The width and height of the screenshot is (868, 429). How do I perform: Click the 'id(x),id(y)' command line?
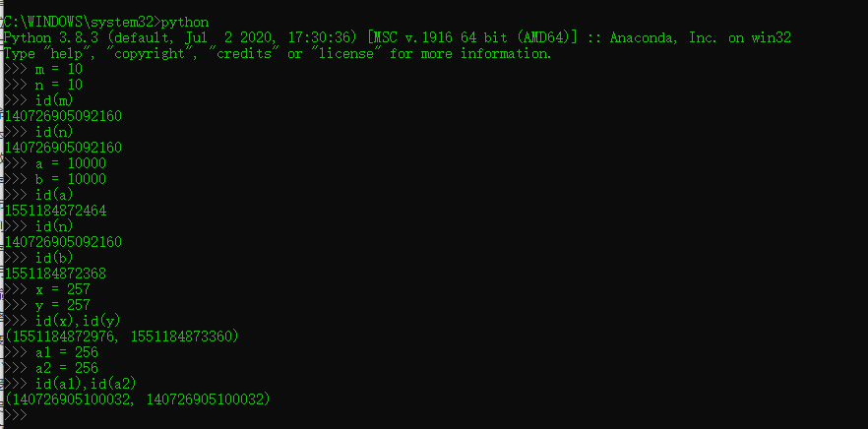pyautogui.click(x=63, y=321)
